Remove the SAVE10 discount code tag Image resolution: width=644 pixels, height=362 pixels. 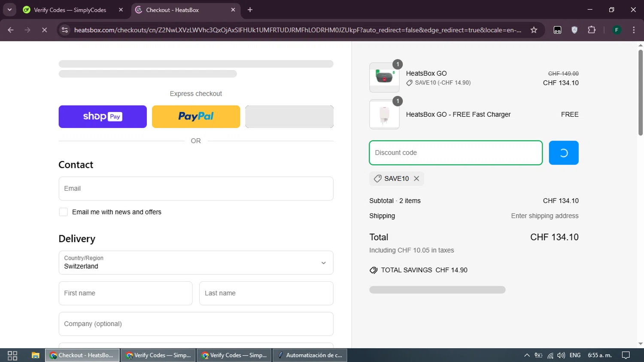(416, 179)
